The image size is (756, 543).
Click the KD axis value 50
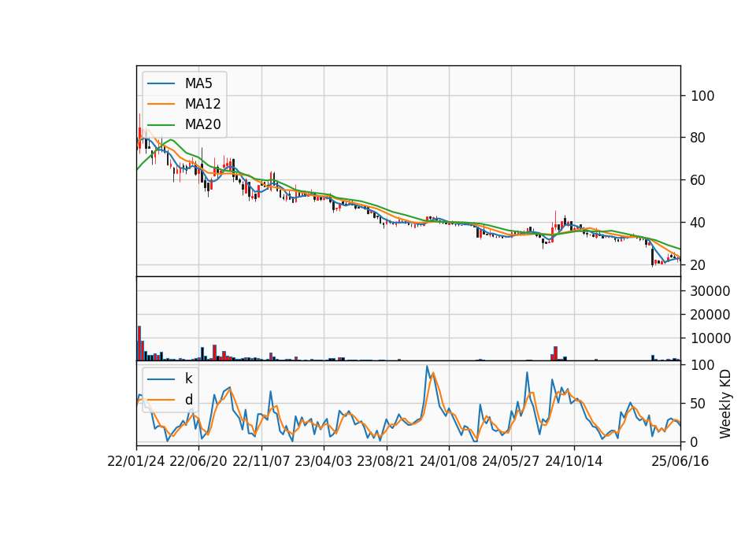coord(699,404)
